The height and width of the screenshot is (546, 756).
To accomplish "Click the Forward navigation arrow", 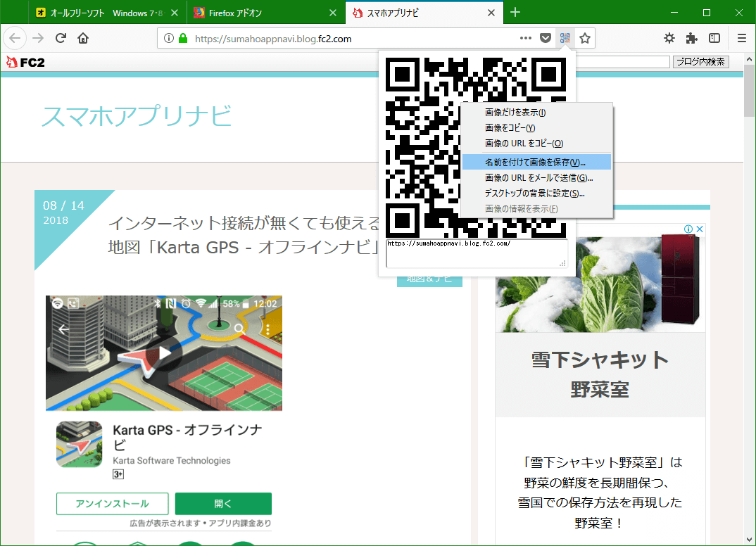I will [38, 38].
